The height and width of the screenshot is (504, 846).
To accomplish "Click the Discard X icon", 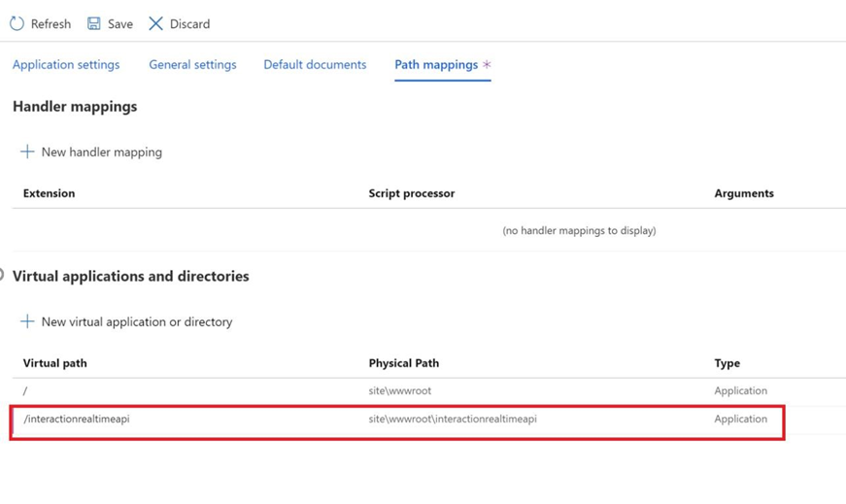I will [x=155, y=23].
